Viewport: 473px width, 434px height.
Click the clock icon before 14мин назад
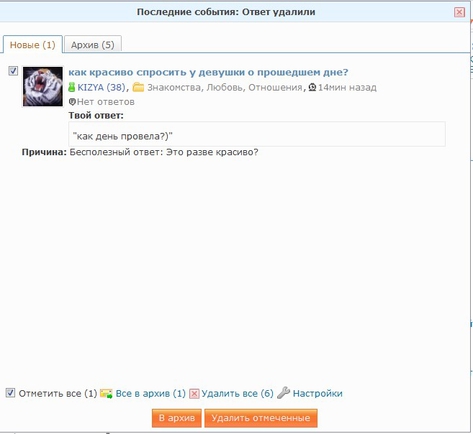point(312,87)
